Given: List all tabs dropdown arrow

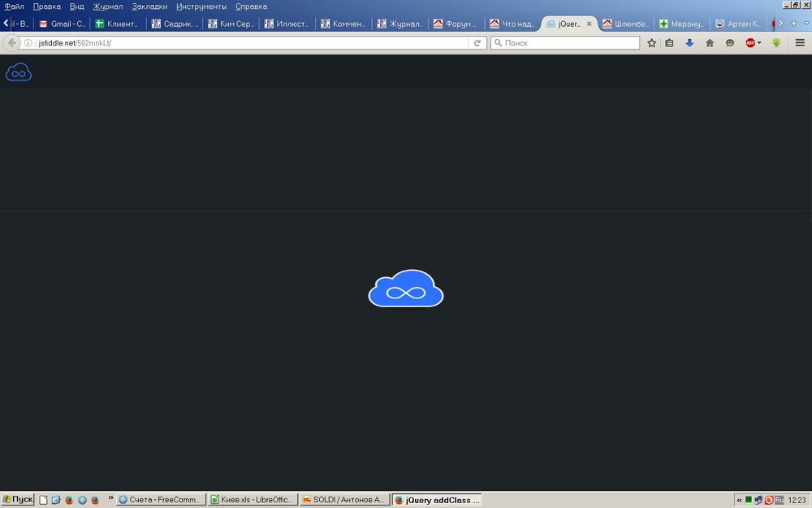Looking at the screenshot, I should coord(806,24).
